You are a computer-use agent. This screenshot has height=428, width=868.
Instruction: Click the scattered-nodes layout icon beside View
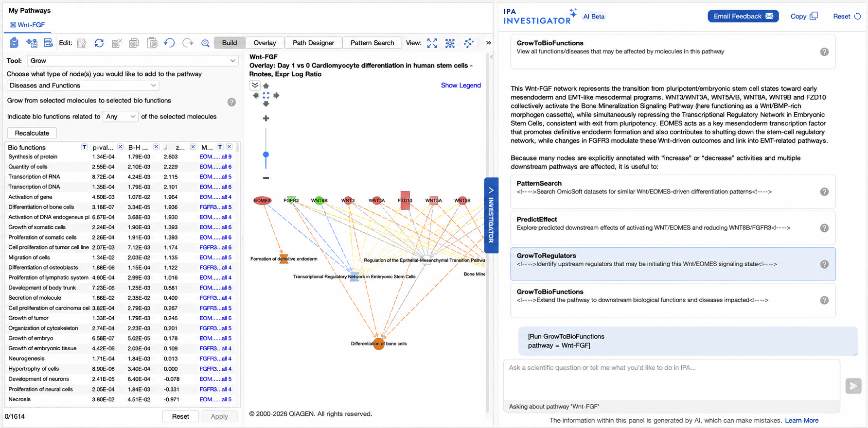coord(469,43)
